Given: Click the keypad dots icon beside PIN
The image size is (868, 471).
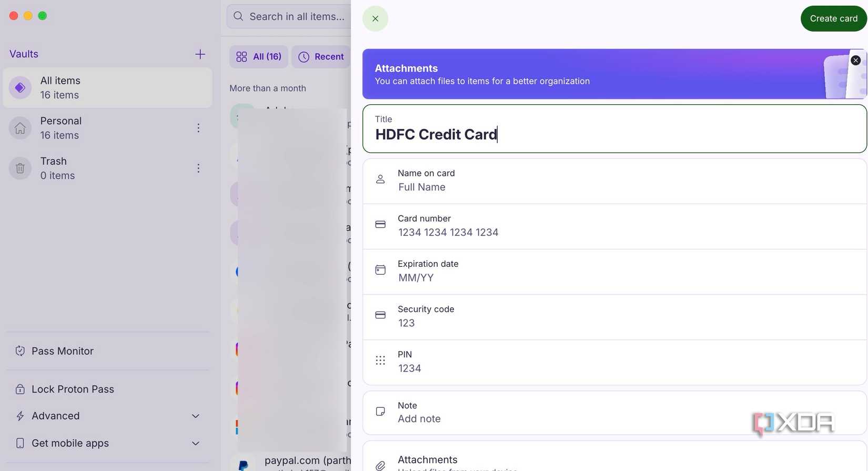Looking at the screenshot, I should 380,360.
